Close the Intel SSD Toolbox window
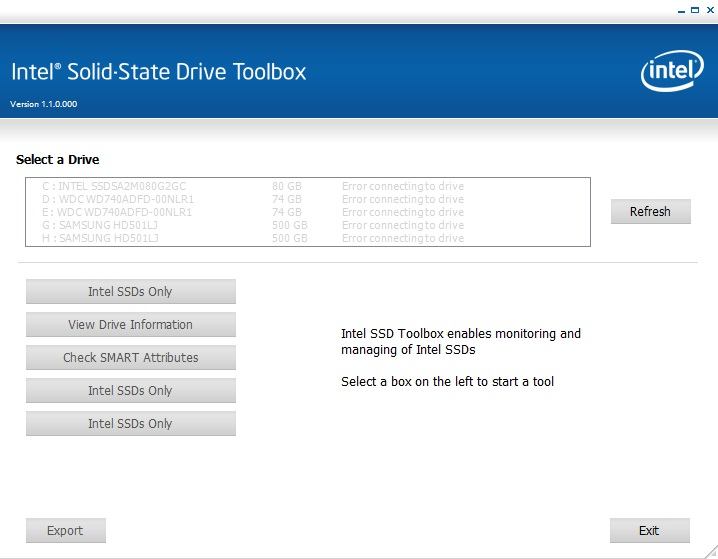This screenshot has height=559, width=718. [710, 10]
